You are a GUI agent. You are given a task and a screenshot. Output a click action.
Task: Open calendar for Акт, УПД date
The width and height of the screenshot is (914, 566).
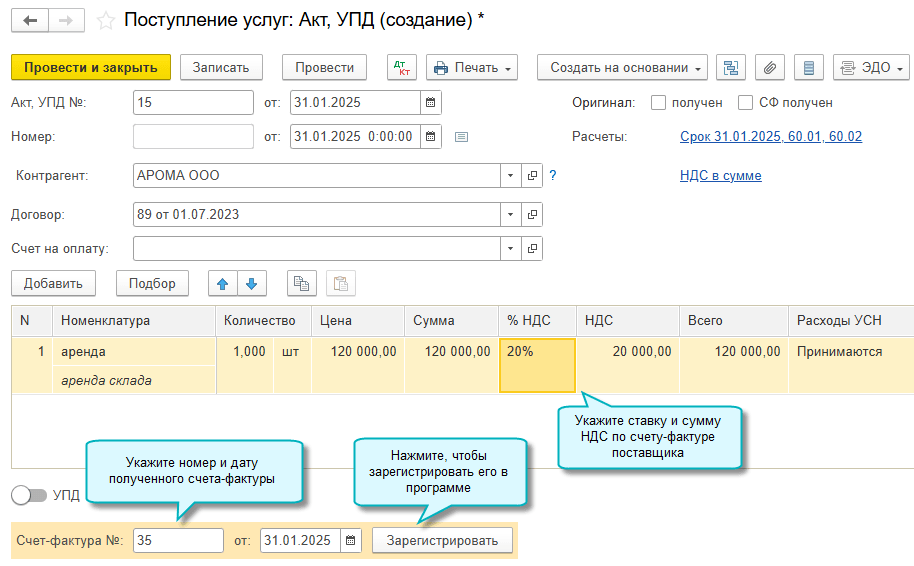tap(431, 103)
